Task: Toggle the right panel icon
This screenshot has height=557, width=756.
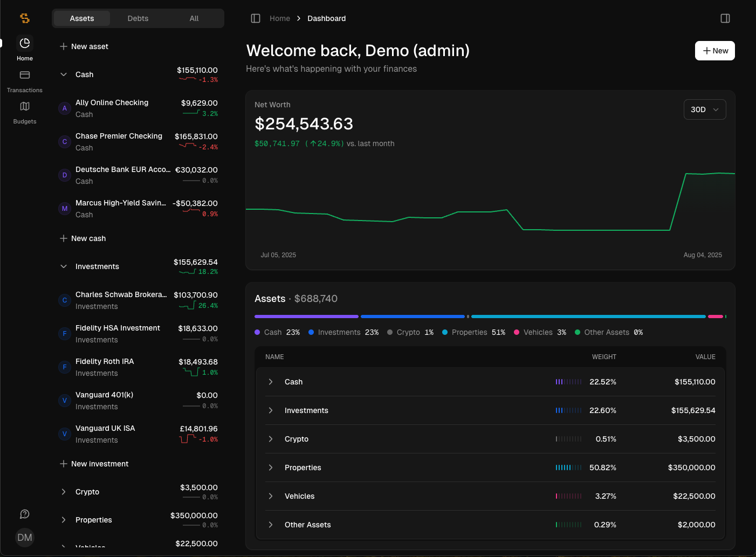Action: pyautogui.click(x=725, y=18)
